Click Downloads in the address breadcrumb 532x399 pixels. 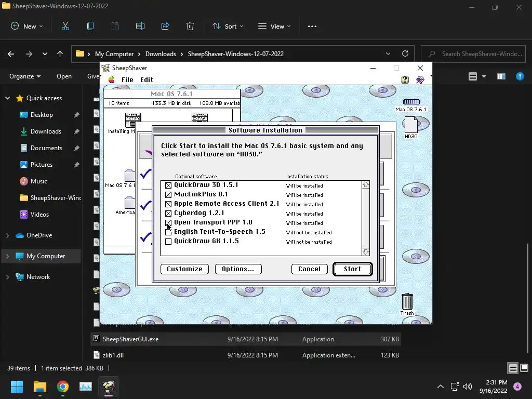click(x=161, y=54)
